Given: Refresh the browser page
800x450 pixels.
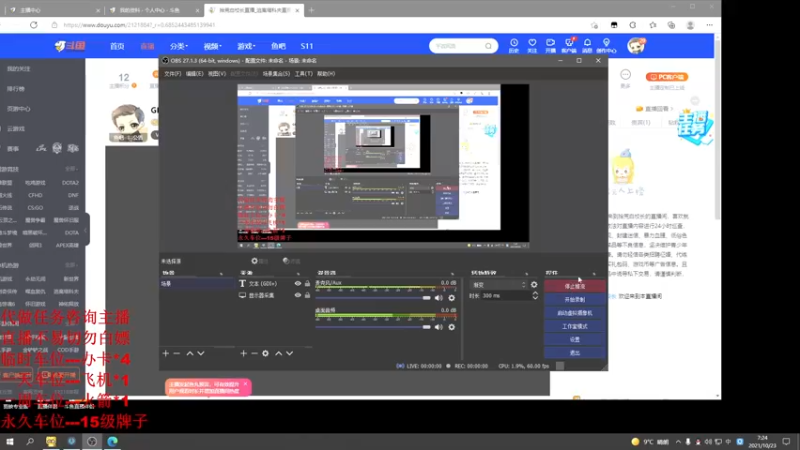Looking at the screenshot, I should click(x=34, y=25).
